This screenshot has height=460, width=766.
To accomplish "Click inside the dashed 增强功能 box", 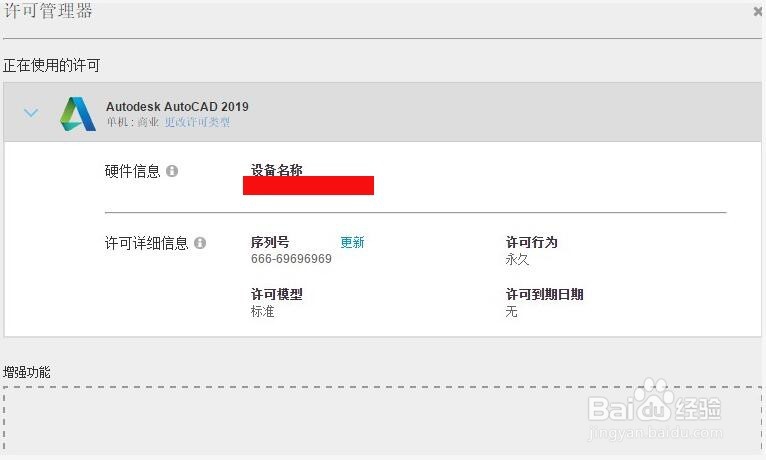I will (x=380, y=420).
